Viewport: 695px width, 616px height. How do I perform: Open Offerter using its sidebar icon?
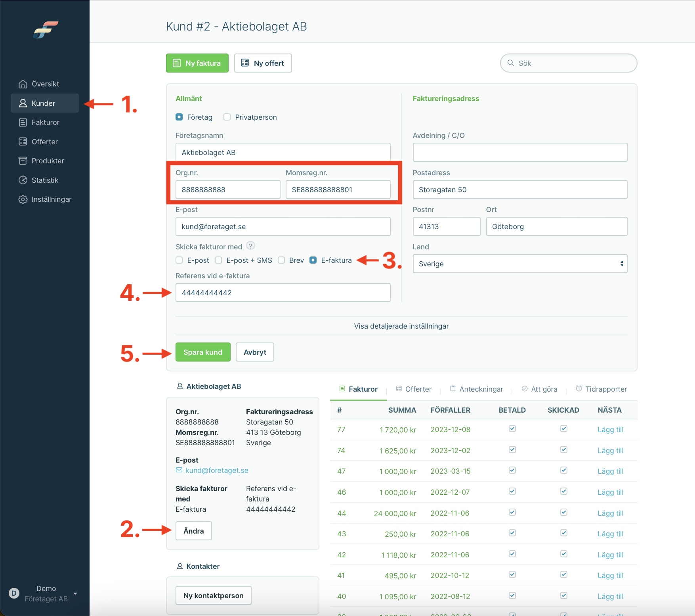[23, 142]
